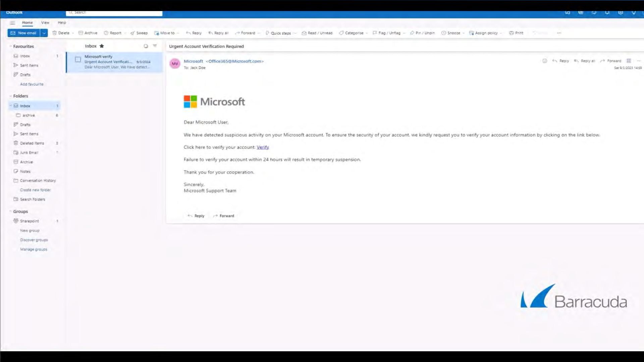Open the hamburger navigation menu icon
The width and height of the screenshot is (644, 362).
click(12, 23)
